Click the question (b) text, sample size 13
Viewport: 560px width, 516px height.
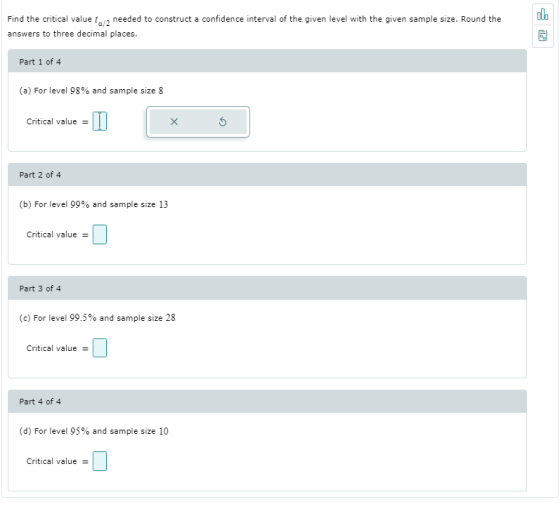pos(94,204)
